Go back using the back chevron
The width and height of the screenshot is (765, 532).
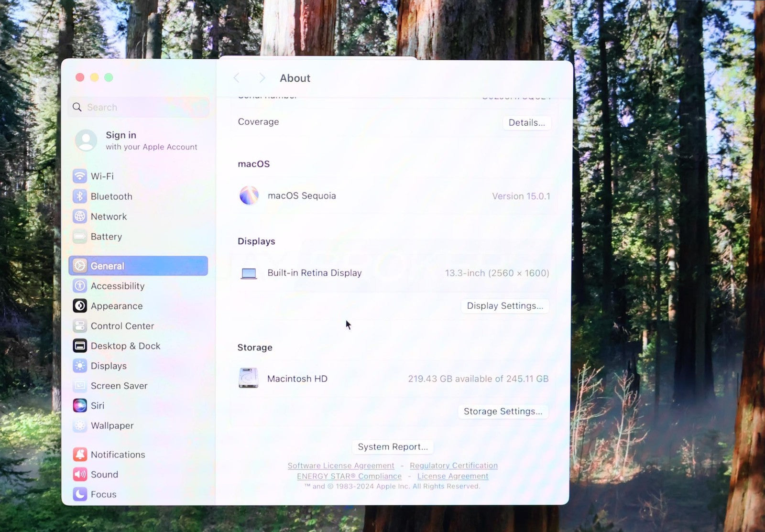pyautogui.click(x=236, y=78)
